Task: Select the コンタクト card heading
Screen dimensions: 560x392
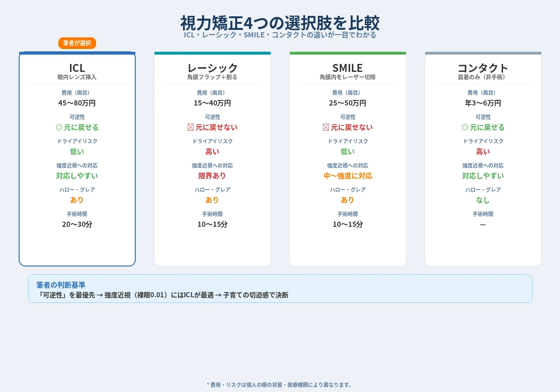Action: pyautogui.click(x=483, y=68)
